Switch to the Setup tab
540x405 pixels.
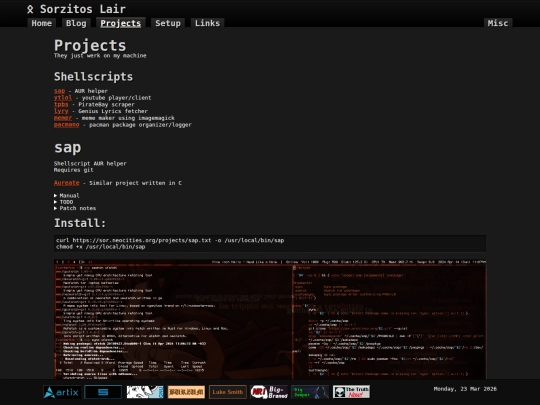168,23
